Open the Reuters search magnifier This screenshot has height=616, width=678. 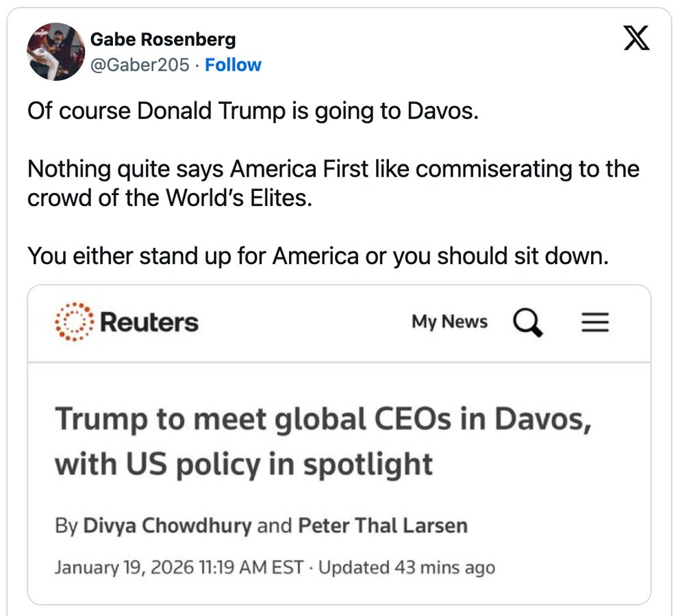click(x=527, y=322)
